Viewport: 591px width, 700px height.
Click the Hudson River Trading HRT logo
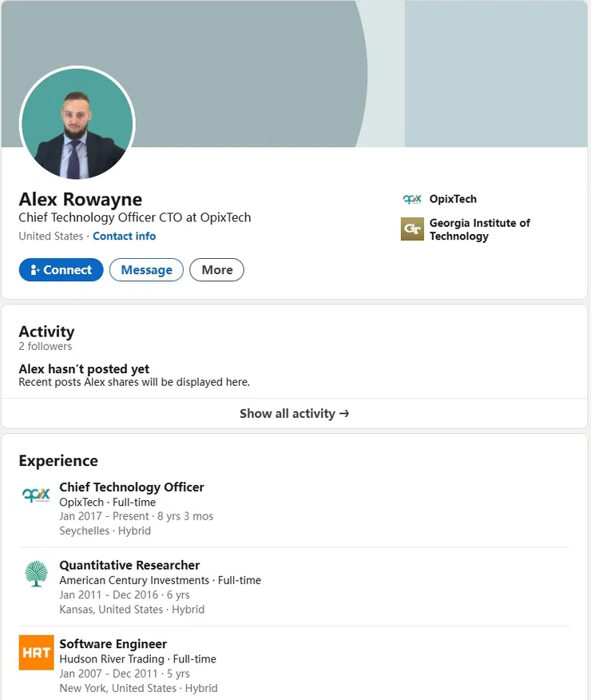point(36,652)
